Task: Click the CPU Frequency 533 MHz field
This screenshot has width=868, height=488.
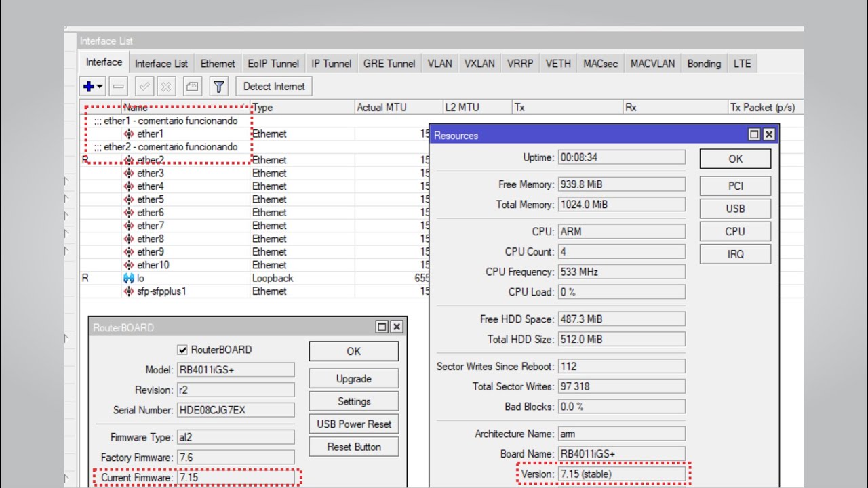Action: (621, 272)
